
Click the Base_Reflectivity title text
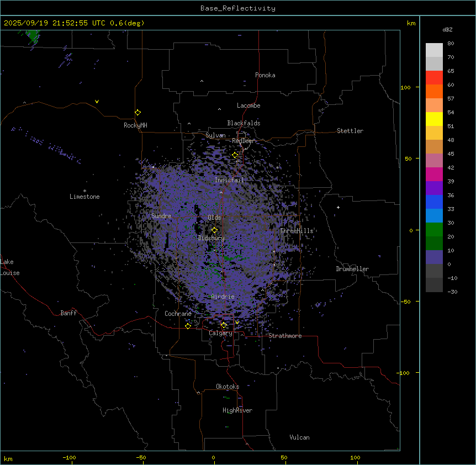[237, 8]
